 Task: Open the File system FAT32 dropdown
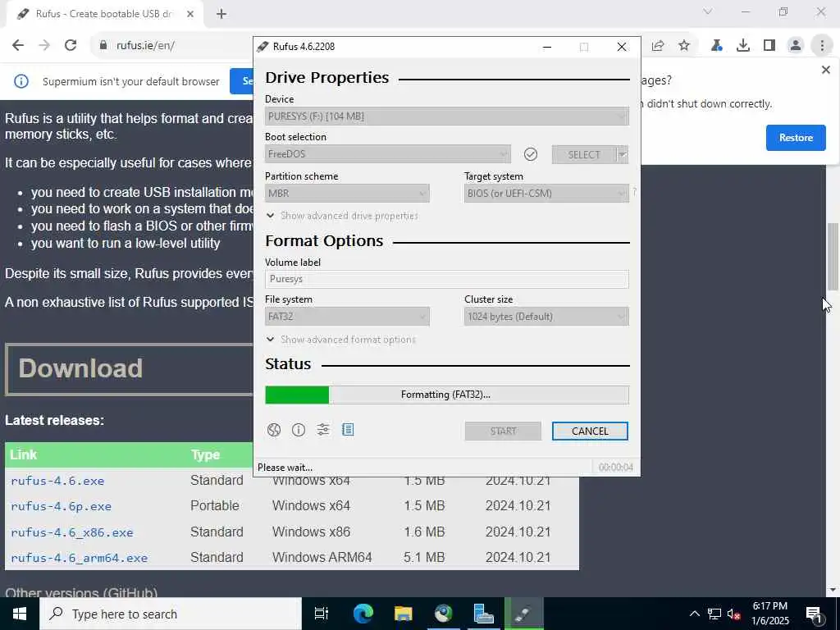347,317
